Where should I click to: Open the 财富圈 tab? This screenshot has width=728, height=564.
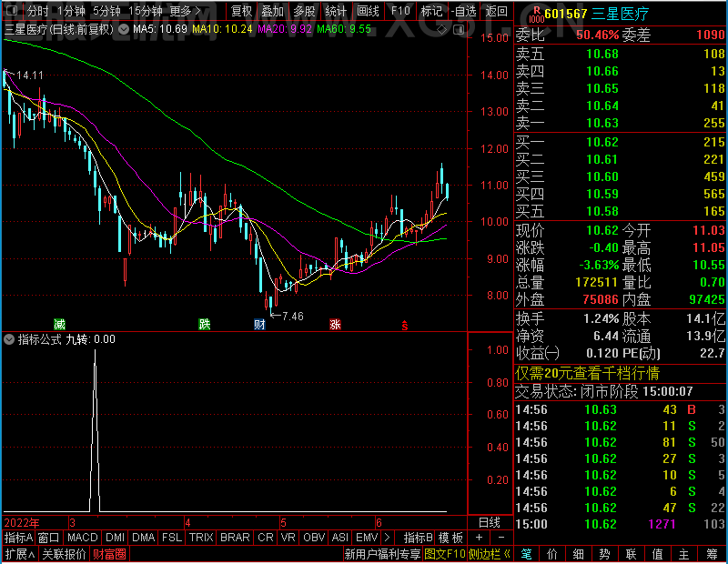109,554
